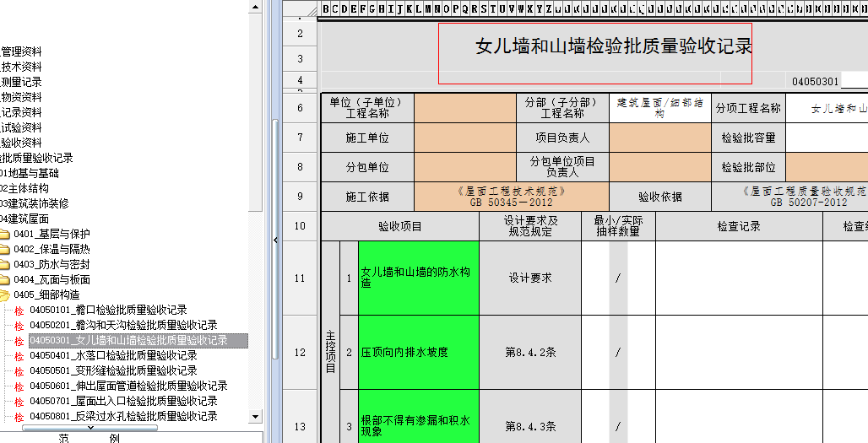Click the 0403_防水与密封 folder icon

tap(5, 264)
